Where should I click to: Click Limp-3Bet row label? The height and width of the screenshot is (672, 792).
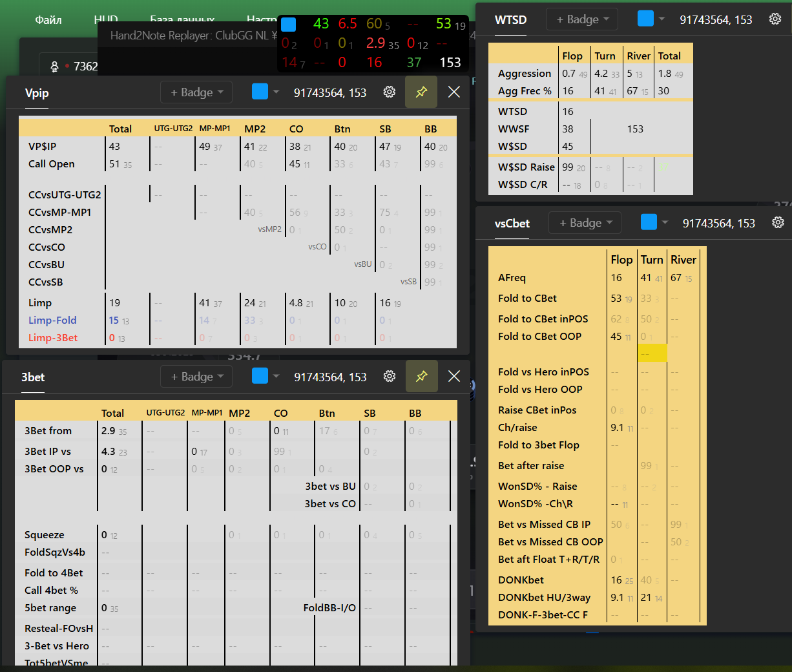point(53,338)
